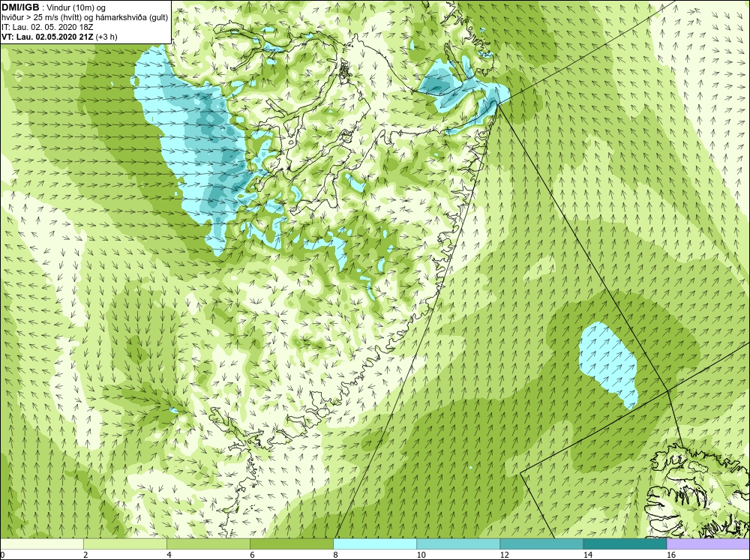750x560 pixels.
Task: Click the "IT: Lau. 02. 05. 2020 18Z" line
Action: coord(47,27)
